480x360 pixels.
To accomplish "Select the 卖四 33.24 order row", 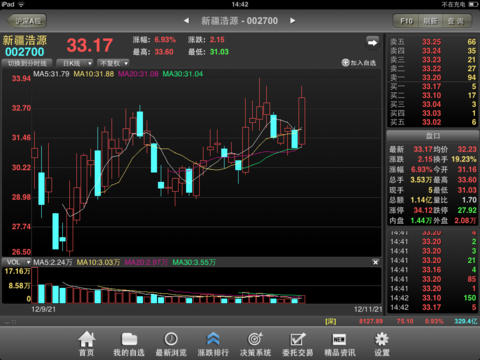I will tap(433, 51).
